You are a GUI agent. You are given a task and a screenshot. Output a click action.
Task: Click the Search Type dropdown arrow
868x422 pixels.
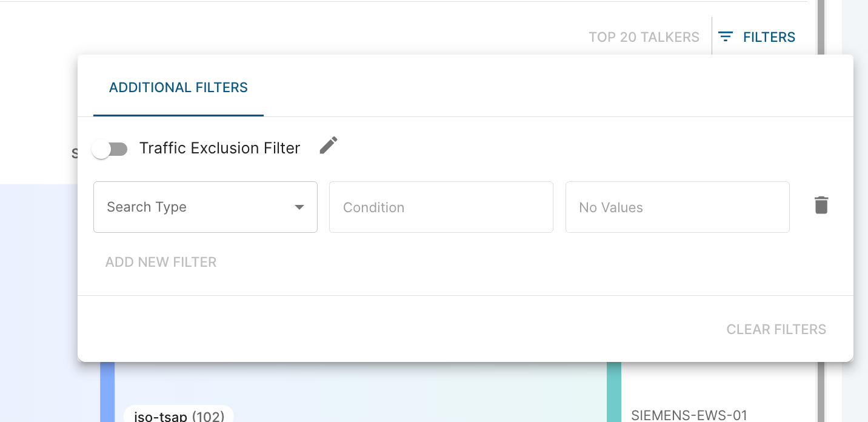click(299, 207)
